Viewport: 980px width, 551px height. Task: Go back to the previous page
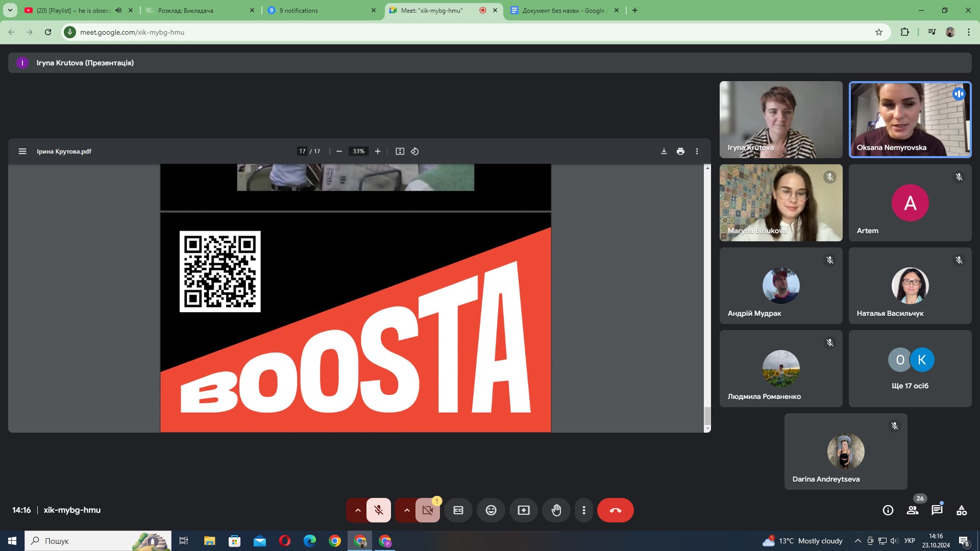point(11,32)
